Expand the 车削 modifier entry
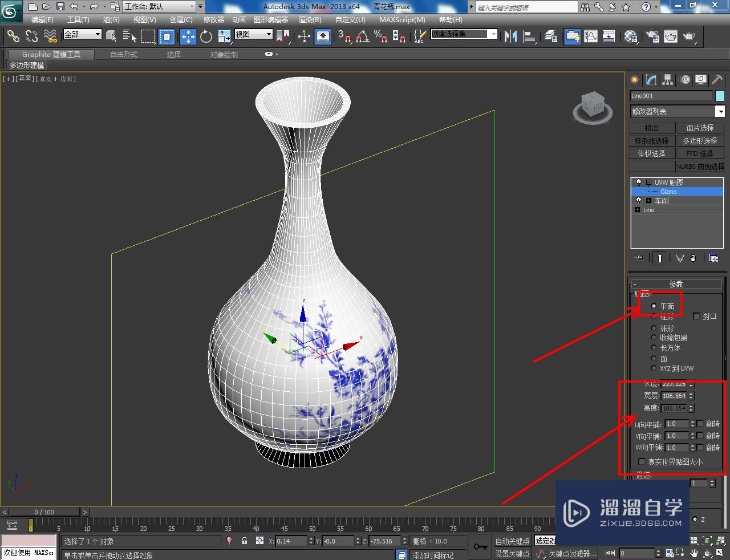 [648, 201]
